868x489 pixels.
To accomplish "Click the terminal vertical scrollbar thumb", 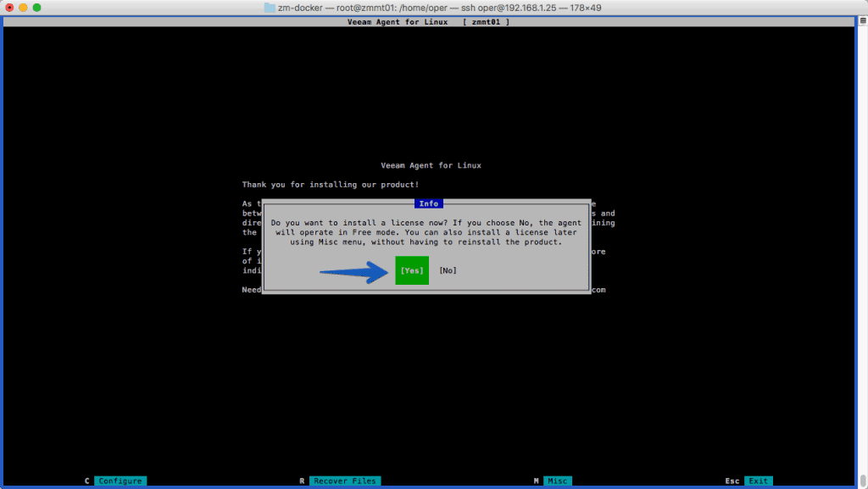I will (x=863, y=480).
